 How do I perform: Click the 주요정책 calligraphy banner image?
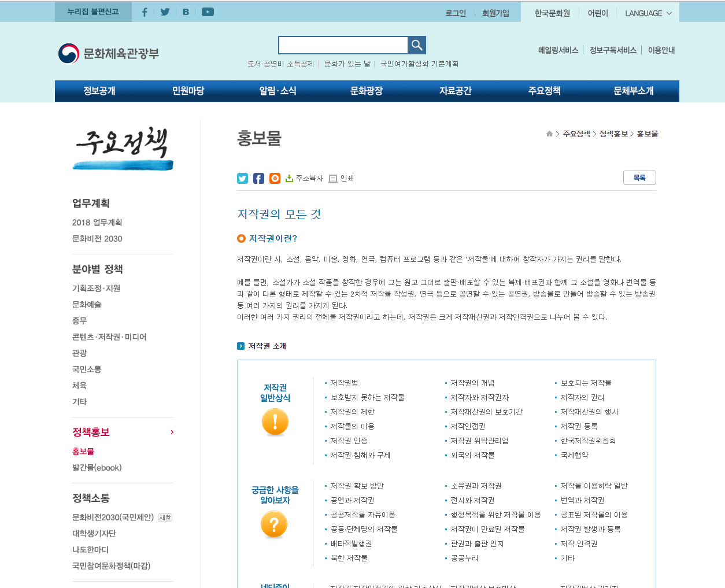click(x=123, y=149)
